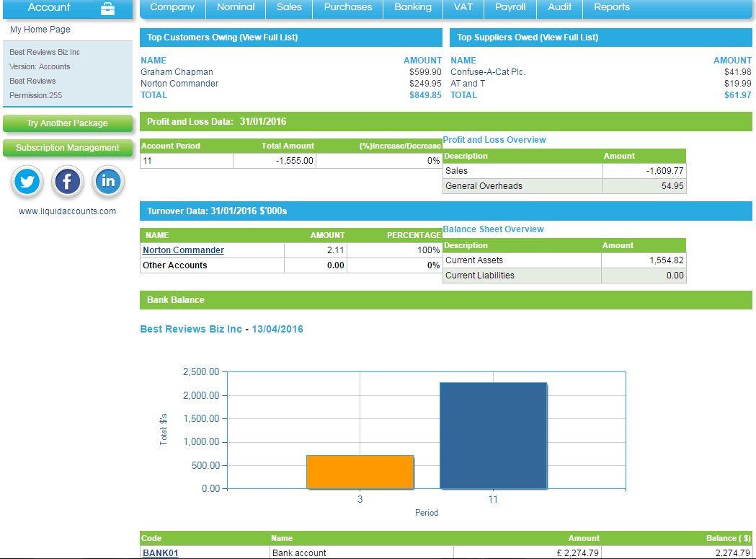The width and height of the screenshot is (756, 559).
Task: Open the Banking tab
Action: [x=412, y=7]
